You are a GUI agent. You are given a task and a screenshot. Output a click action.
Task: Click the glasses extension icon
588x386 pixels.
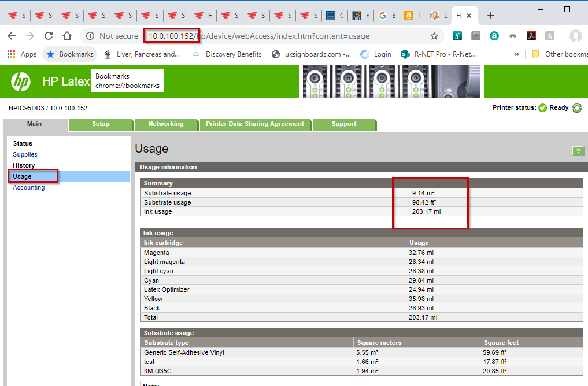point(513,36)
